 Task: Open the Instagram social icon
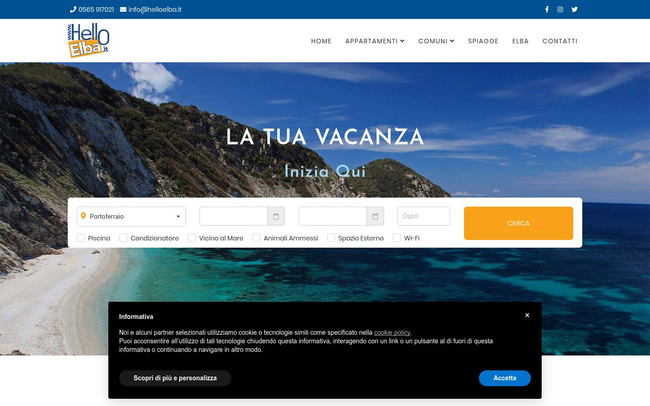click(x=560, y=10)
